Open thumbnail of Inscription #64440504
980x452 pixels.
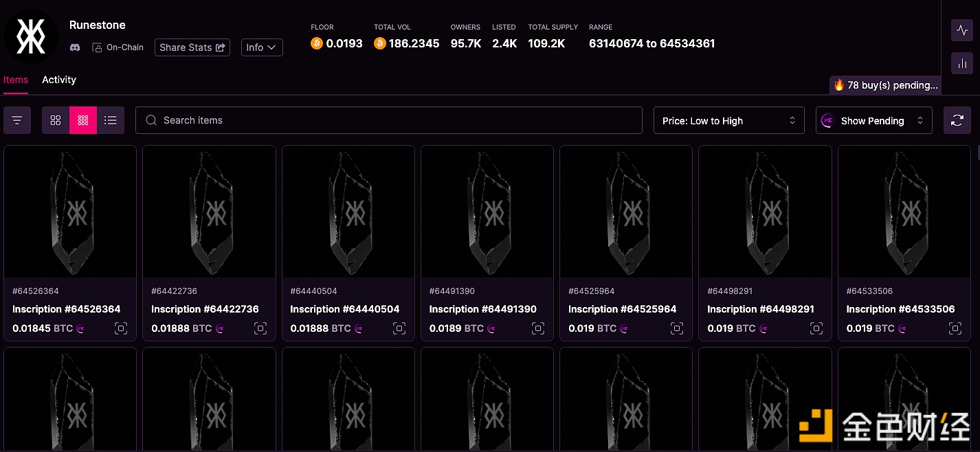coord(348,212)
